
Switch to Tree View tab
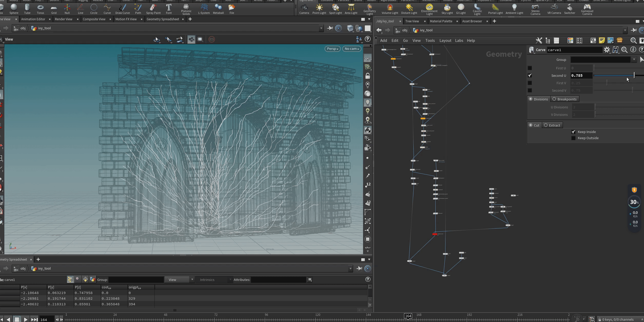pyautogui.click(x=412, y=21)
